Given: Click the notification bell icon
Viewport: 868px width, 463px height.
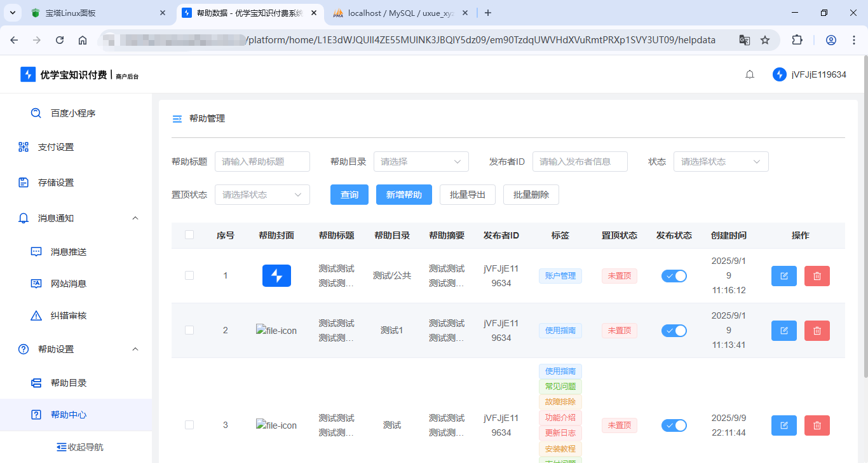Looking at the screenshot, I should (x=750, y=74).
